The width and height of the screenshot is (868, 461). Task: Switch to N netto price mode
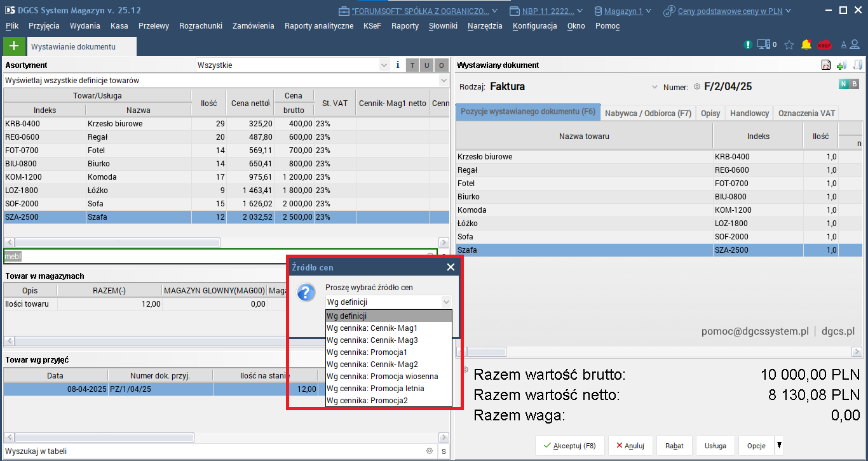[x=843, y=84]
